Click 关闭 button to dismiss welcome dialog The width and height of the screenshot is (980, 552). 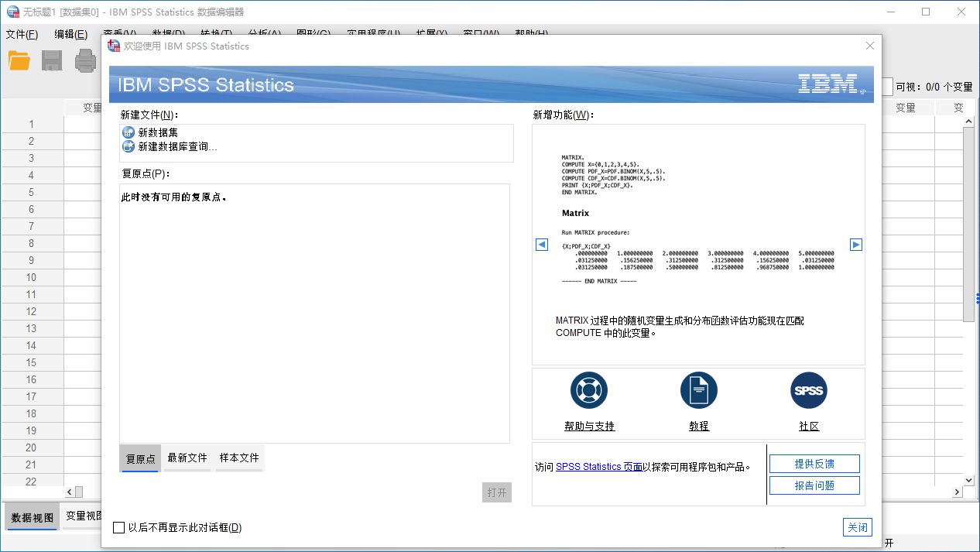pos(857,527)
